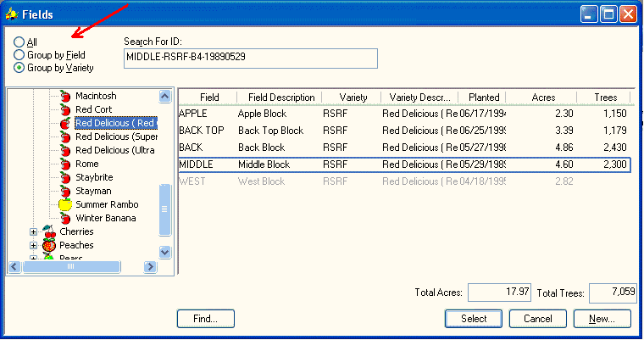
Task: Click the Cherries category icon
Action: pos(49,231)
